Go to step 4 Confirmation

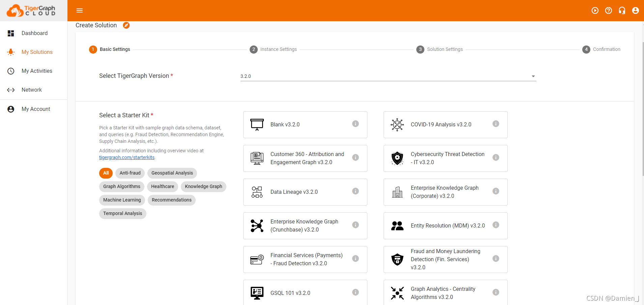coord(601,50)
